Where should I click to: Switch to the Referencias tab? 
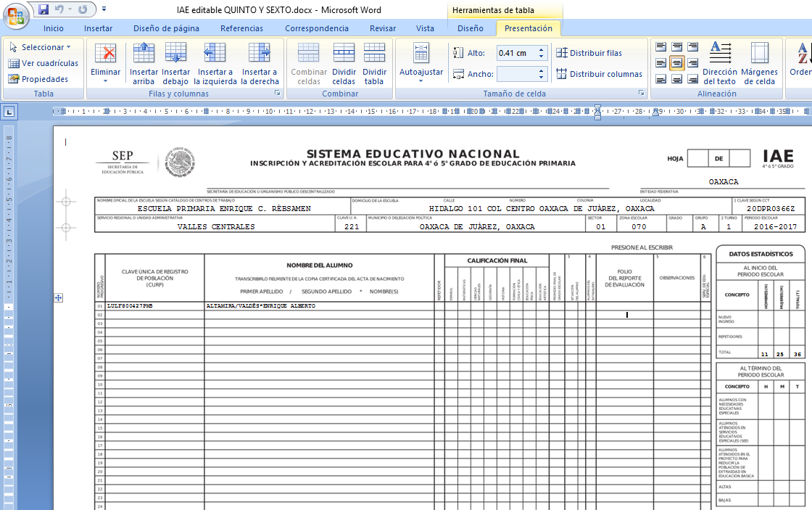[241, 28]
